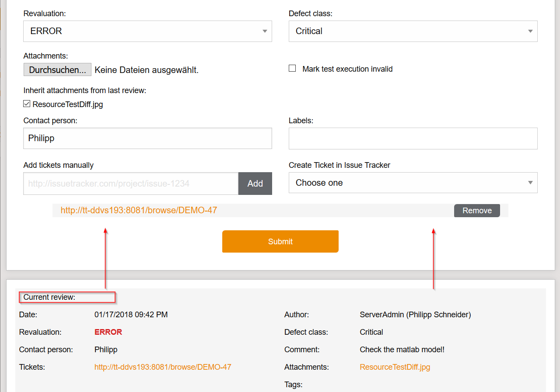
Task: Click the Defect class dropdown arrow icon
Action: tap(530, 31)
